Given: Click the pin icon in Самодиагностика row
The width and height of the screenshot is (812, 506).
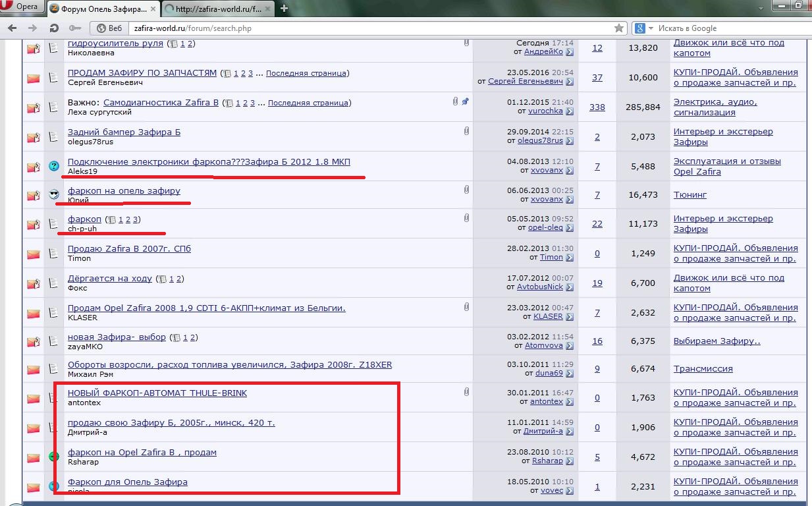Looking at the screenshot, I should pos(466,102).
